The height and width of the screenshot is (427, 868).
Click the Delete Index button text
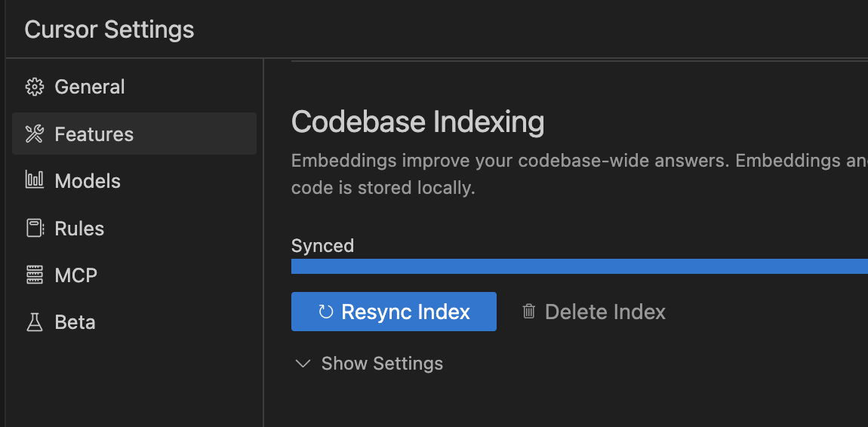pos(605,312)
